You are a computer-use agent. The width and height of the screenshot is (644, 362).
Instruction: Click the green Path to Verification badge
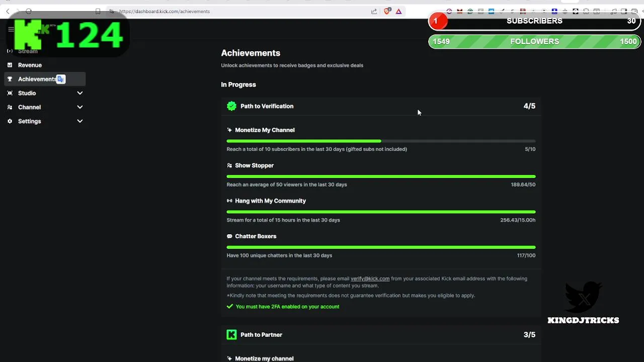tap(231, 106)
